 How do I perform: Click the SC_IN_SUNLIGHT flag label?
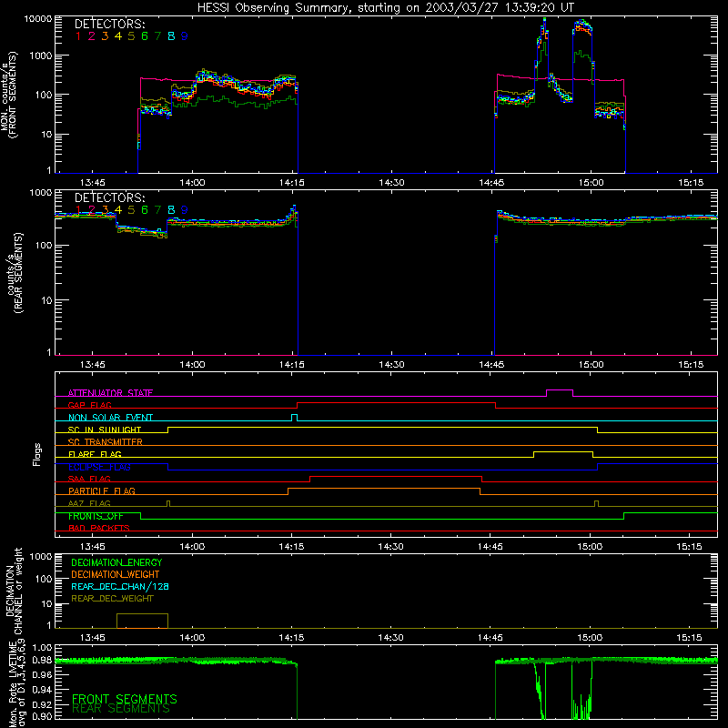coord(105,430)
